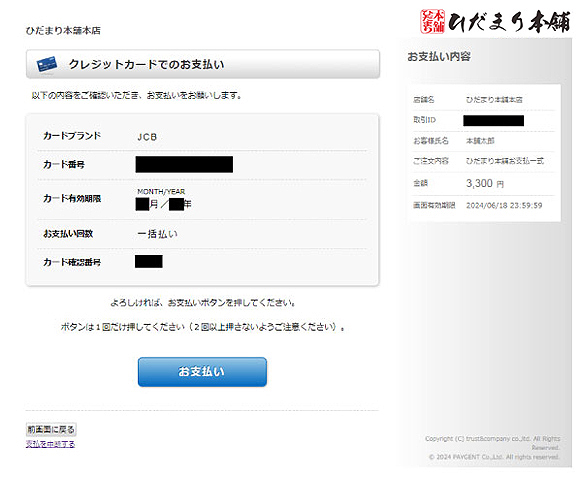Screen dimensions: 580x477
Task: Select the masked card security code field
Action: 149,261
